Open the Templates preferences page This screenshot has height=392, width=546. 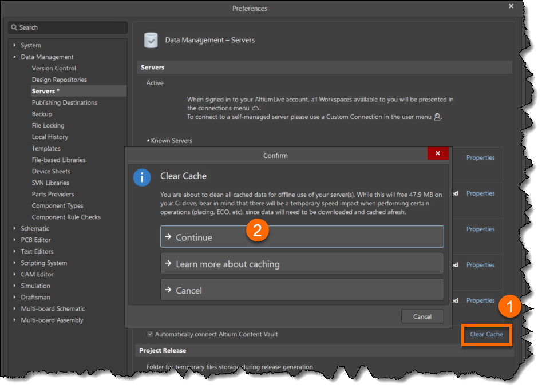tap(46, 148)
